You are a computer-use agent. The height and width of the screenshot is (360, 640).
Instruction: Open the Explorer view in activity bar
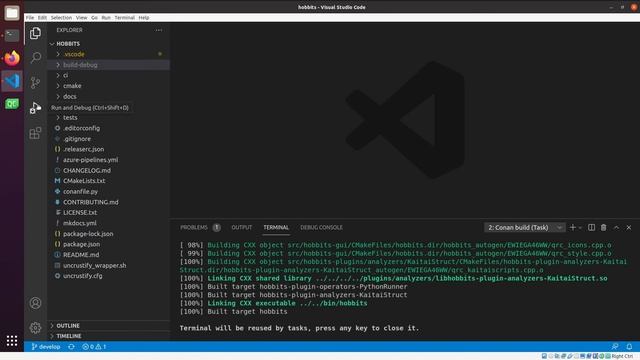(x=36, y=33)
